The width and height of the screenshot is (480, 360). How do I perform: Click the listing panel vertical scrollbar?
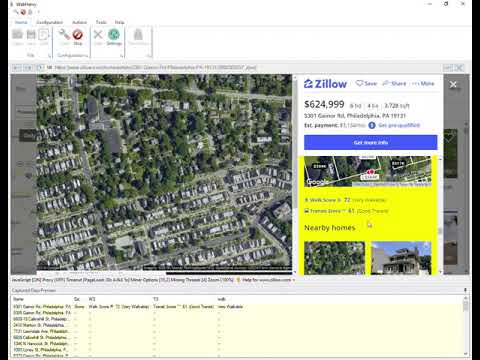click(x=440, y=215)
